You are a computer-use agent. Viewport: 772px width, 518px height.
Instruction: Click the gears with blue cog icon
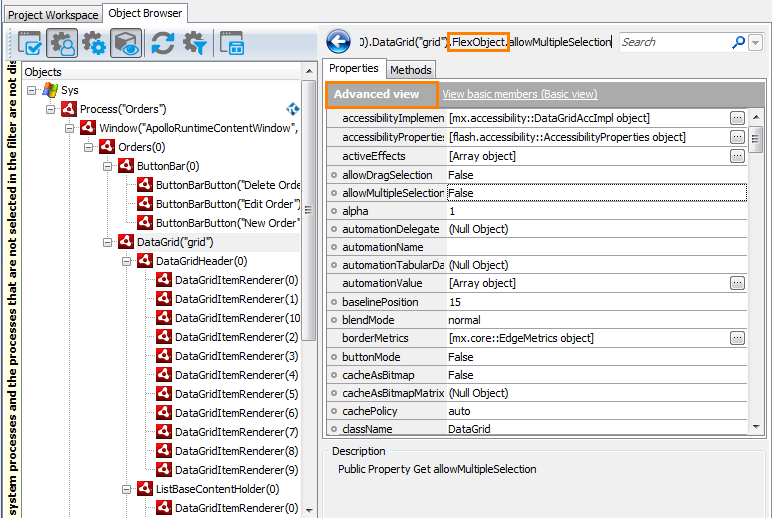pos(95,44)
